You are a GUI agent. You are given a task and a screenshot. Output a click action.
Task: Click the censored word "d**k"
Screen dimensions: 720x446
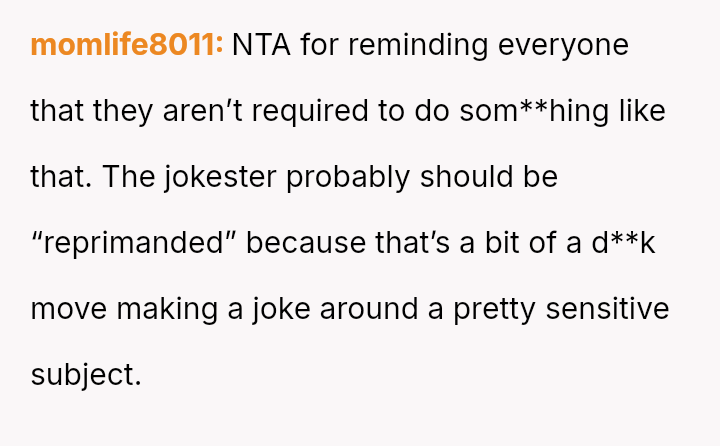click(x=623, y=243)
